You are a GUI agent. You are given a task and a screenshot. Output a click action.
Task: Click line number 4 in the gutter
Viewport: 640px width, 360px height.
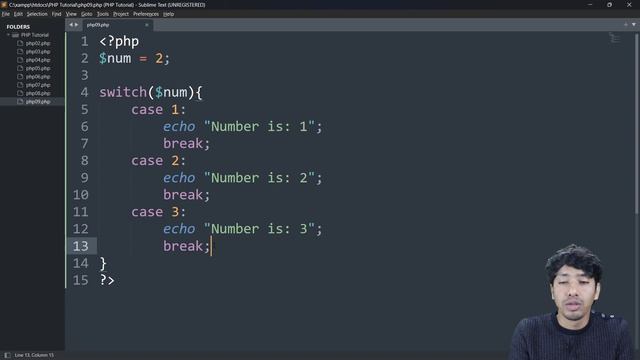coord(84,92)
